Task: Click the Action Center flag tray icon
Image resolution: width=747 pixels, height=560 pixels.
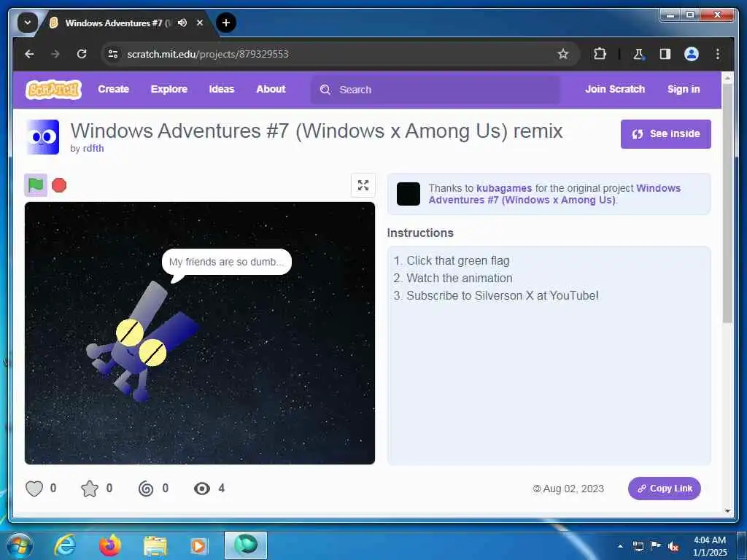Action: pos(656,546)
